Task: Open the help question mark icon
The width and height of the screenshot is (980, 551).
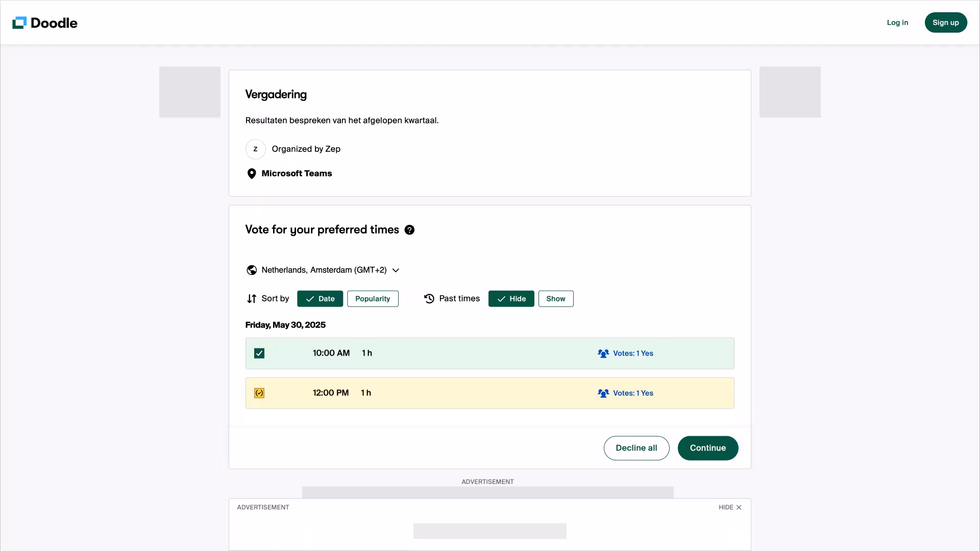Action: [x=409, y=230]
